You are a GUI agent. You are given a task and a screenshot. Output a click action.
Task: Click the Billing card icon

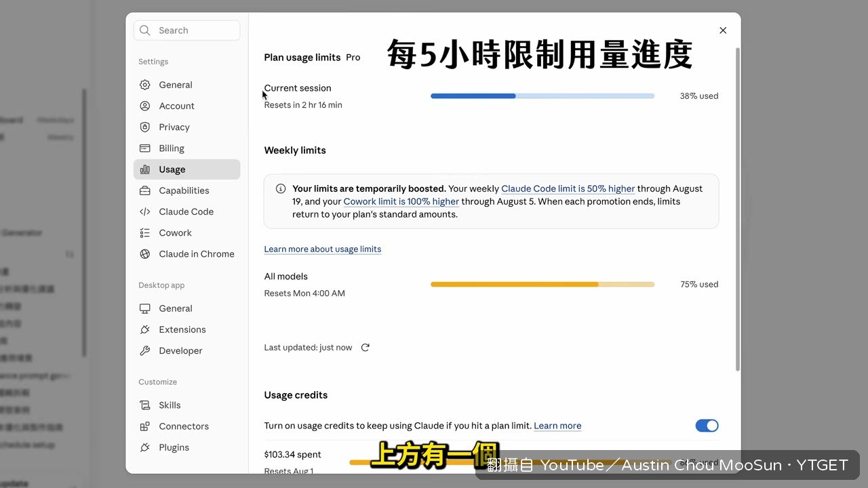coord(144,148)
